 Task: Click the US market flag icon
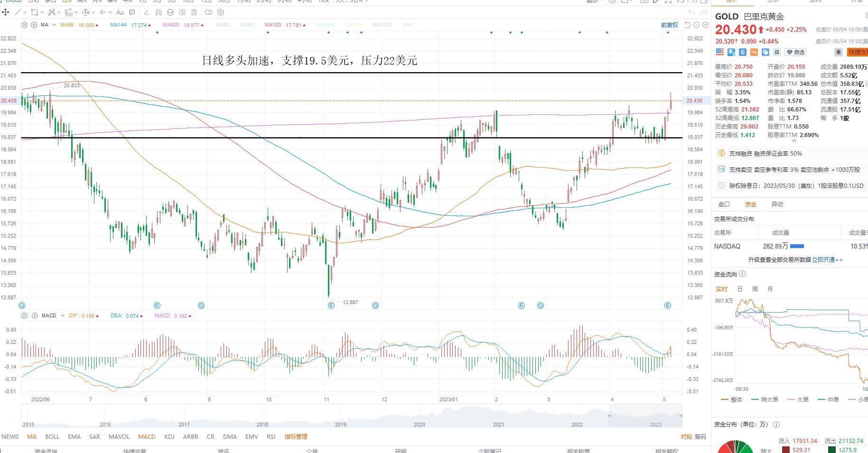pos(720,52)
